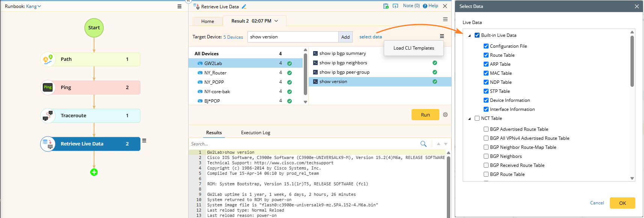Click the select data link
Viewport: 644px width, 218px height.
pos(370,37)
